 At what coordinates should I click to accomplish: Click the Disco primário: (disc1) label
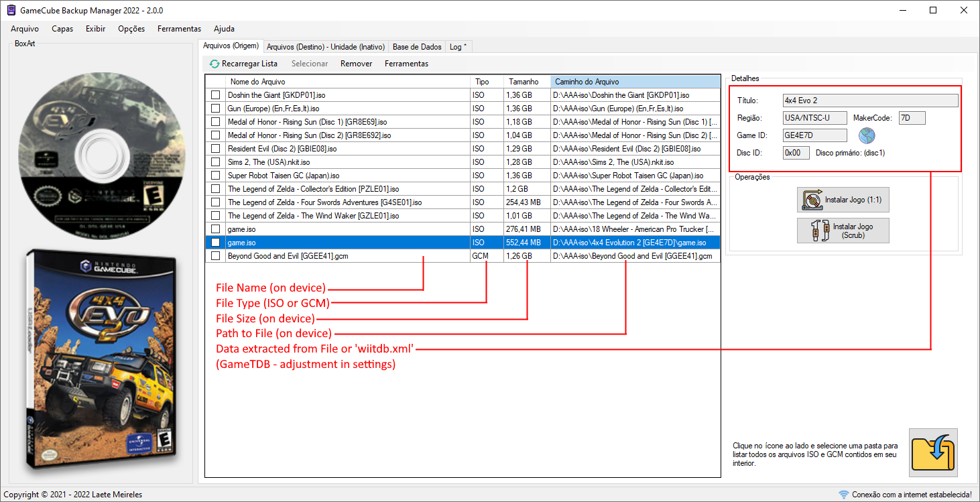click(851, 153)
